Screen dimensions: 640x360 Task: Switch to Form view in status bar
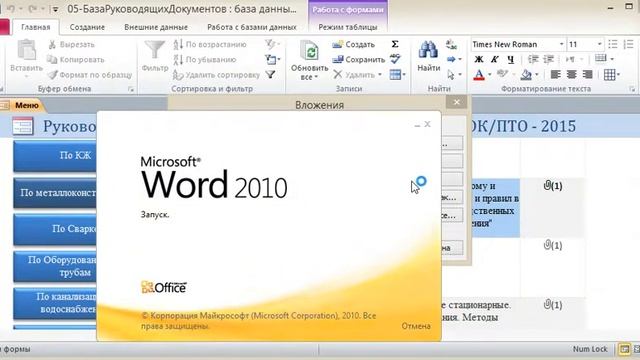coord(624,349)
